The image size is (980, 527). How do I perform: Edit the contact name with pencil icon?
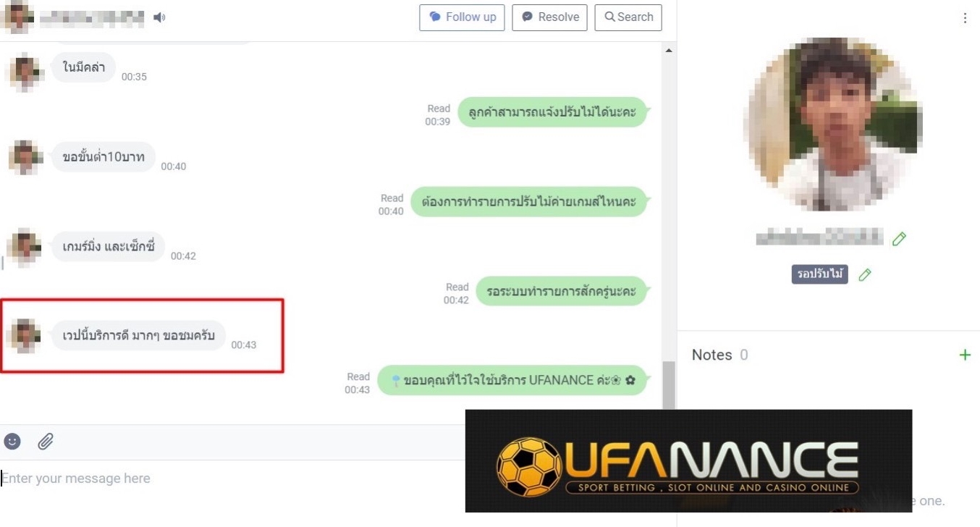(x=899, y=238)
